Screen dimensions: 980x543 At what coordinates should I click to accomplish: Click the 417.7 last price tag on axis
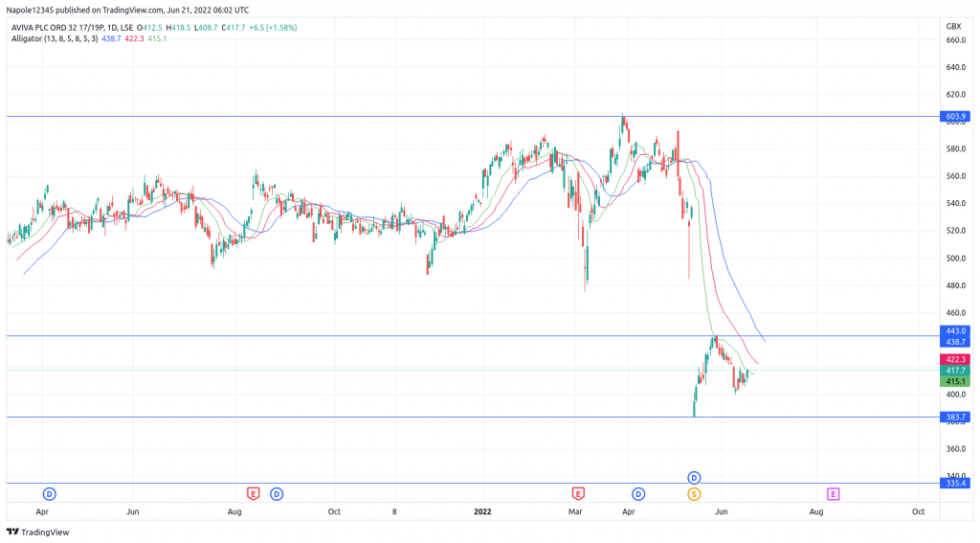coord(956,371)
